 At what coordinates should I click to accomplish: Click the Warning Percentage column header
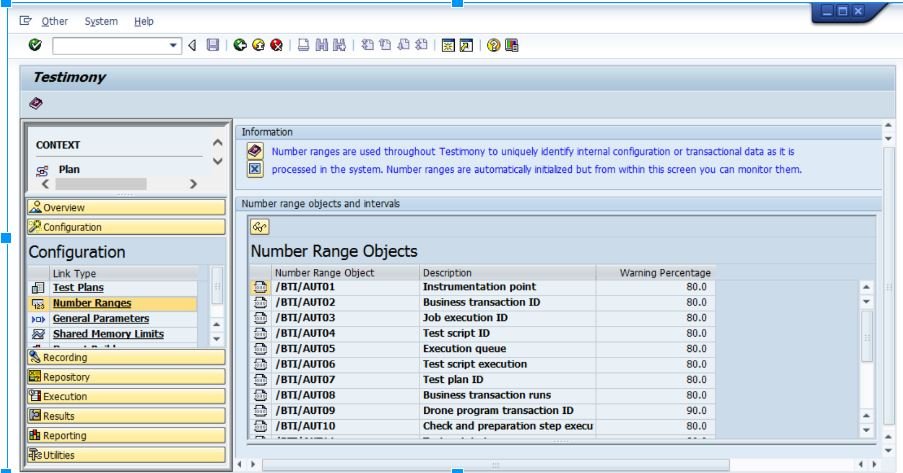click(655, 273)
